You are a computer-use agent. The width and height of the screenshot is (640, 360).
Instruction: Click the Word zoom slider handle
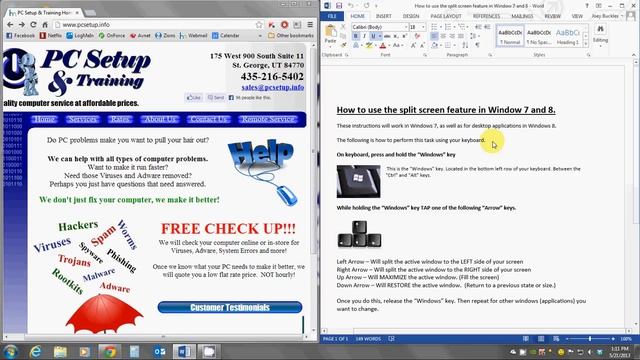point(590,339)
